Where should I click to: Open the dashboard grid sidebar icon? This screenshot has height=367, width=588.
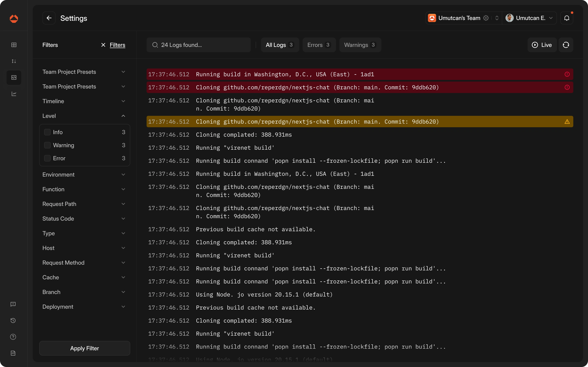(14, 45)
